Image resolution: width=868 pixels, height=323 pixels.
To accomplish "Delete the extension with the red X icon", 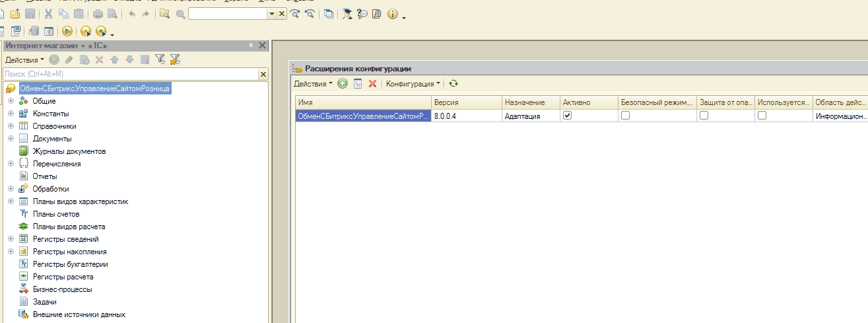I will (x=372, y=84).
